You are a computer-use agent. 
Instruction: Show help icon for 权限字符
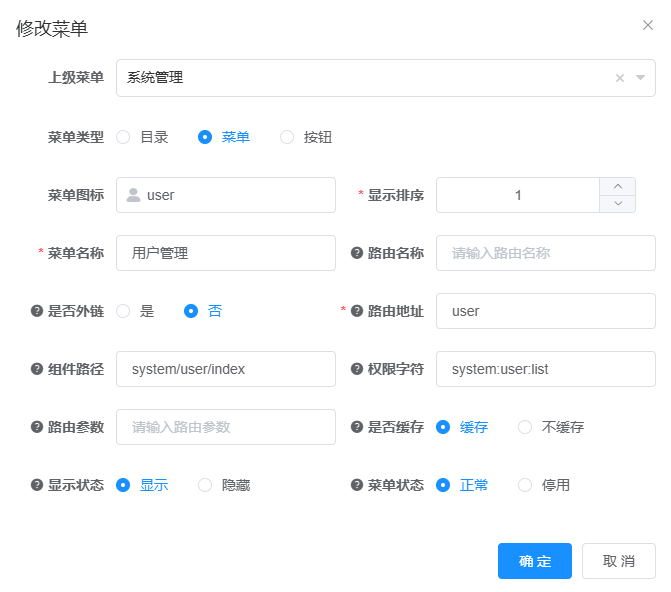[x=357, y=369]
